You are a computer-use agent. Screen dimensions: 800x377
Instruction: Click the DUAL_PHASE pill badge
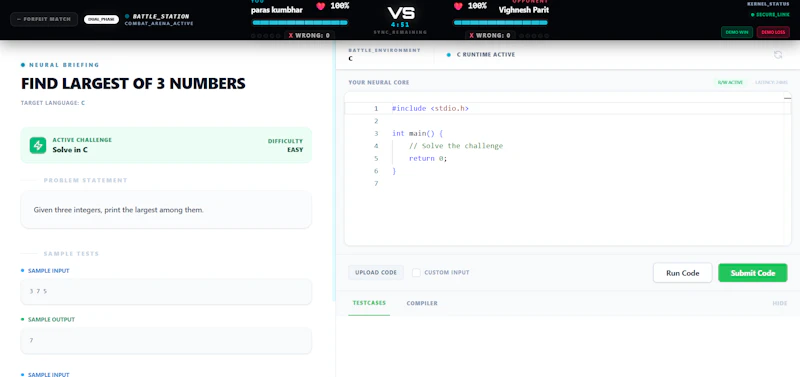point(101,19)
